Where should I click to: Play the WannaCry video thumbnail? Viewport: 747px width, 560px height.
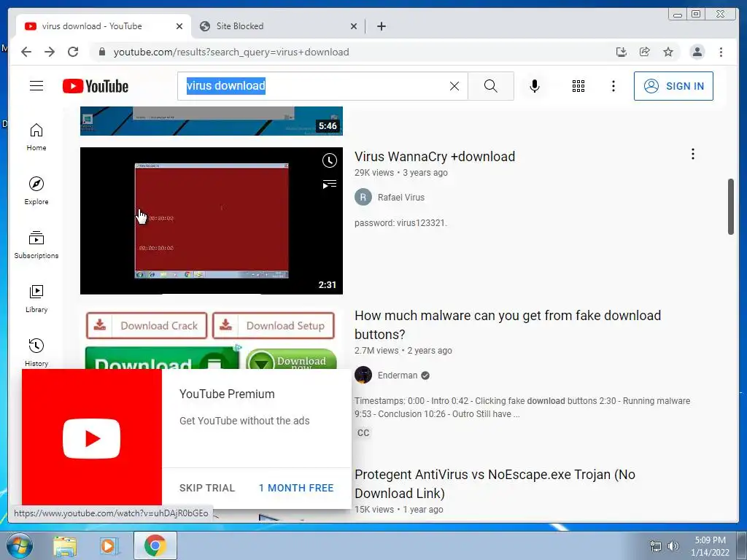(211, 220)
